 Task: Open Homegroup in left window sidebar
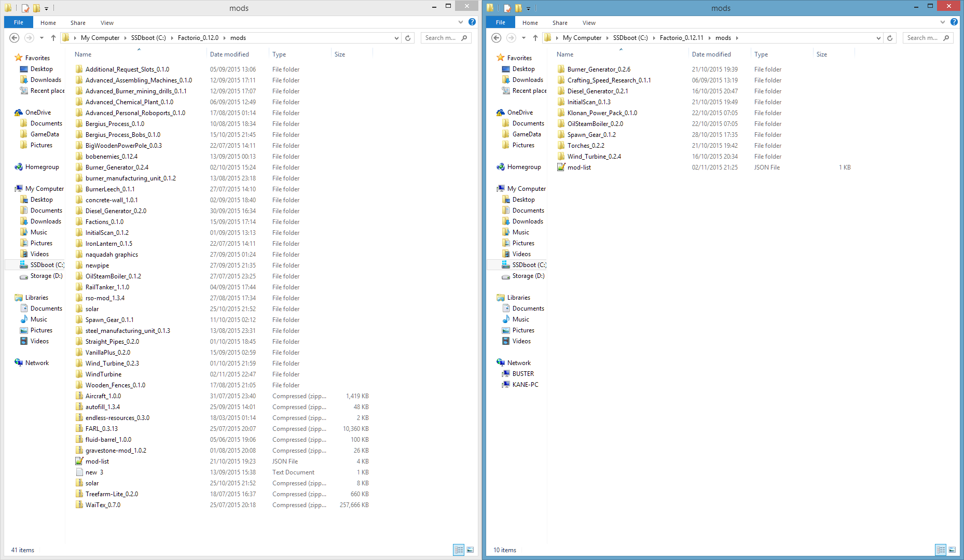[x=42, y=167]
